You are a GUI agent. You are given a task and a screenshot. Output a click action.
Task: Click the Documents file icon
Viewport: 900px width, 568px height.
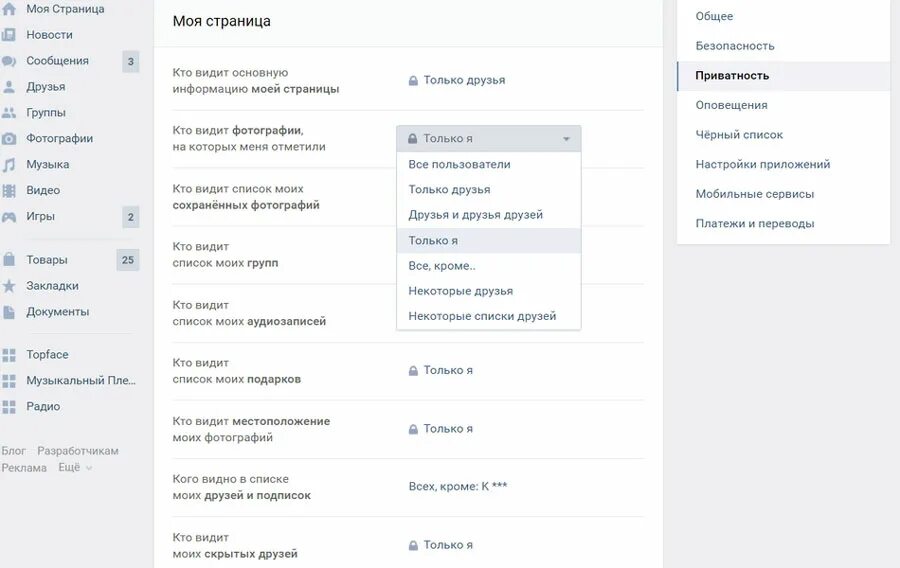click(9, 312)
